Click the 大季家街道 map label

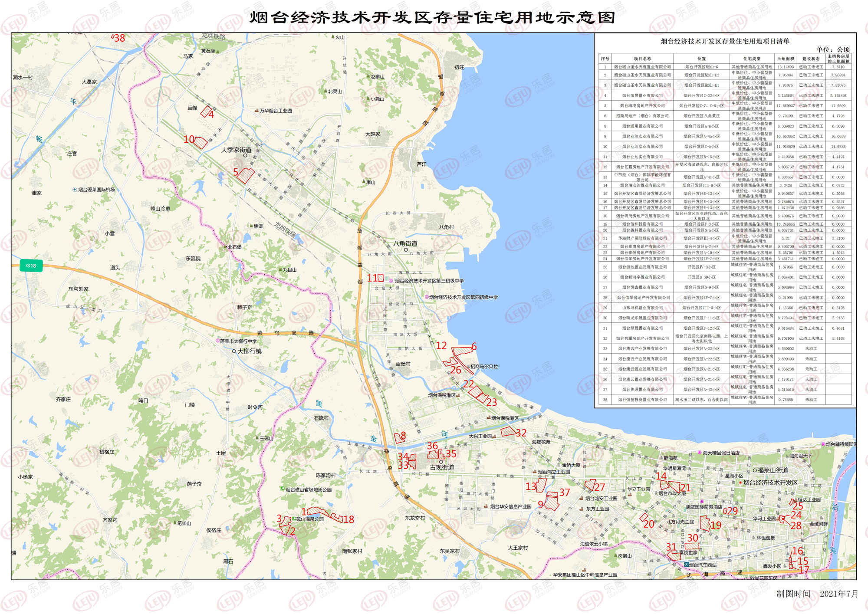pyautogui.click(x=237, y=150)
